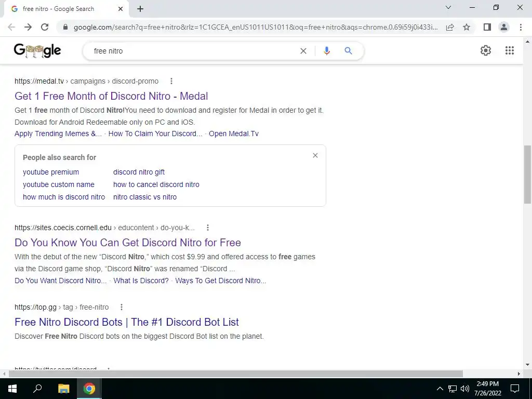
Task: Open File Explorer from taskbar
Action: 63,389
